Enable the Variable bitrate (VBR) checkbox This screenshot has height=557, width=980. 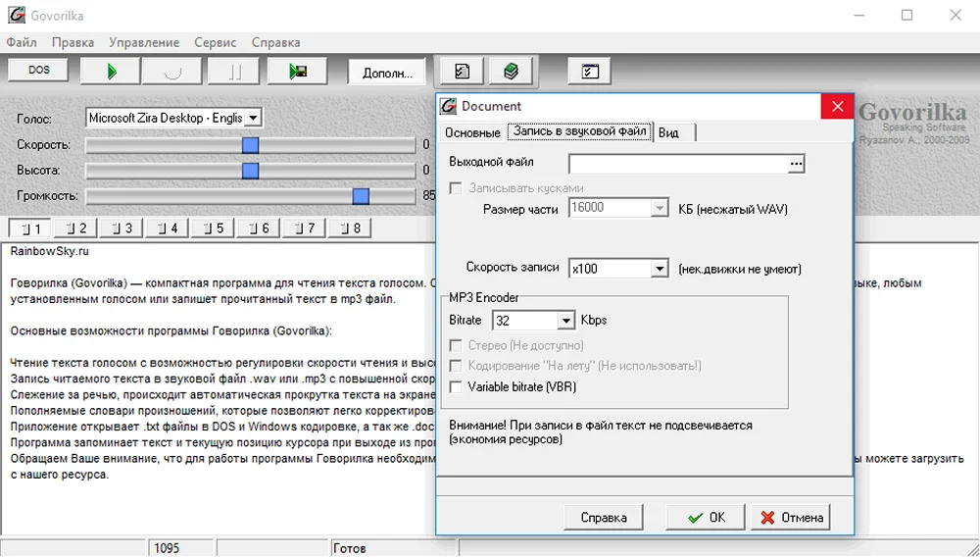(456, 387)
